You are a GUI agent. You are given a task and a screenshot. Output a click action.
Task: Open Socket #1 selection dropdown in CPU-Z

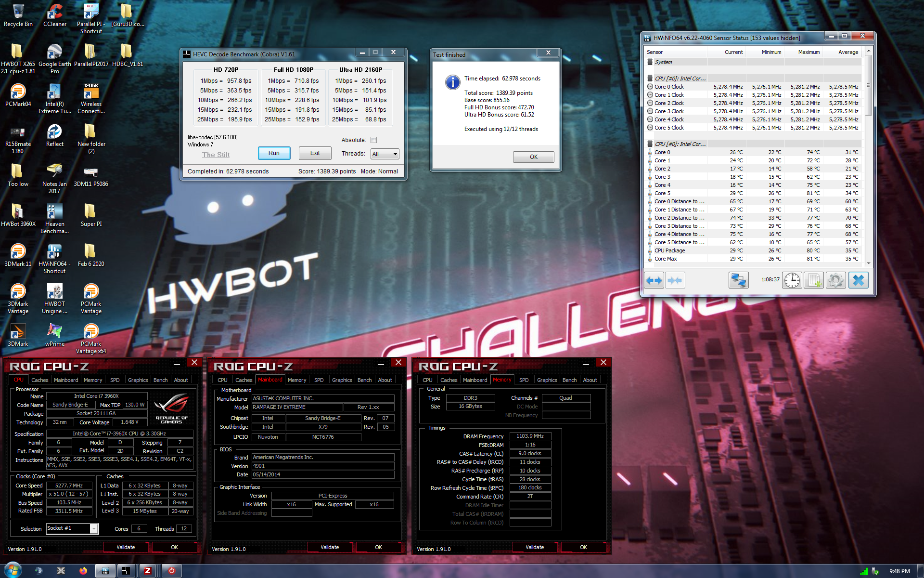(72, 528)
